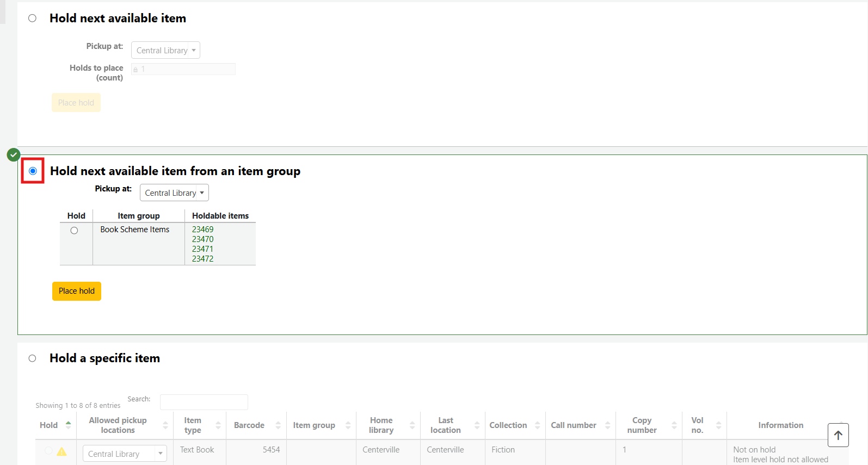Click the 'Text Book' item type cell

click(x=197, y=450)
